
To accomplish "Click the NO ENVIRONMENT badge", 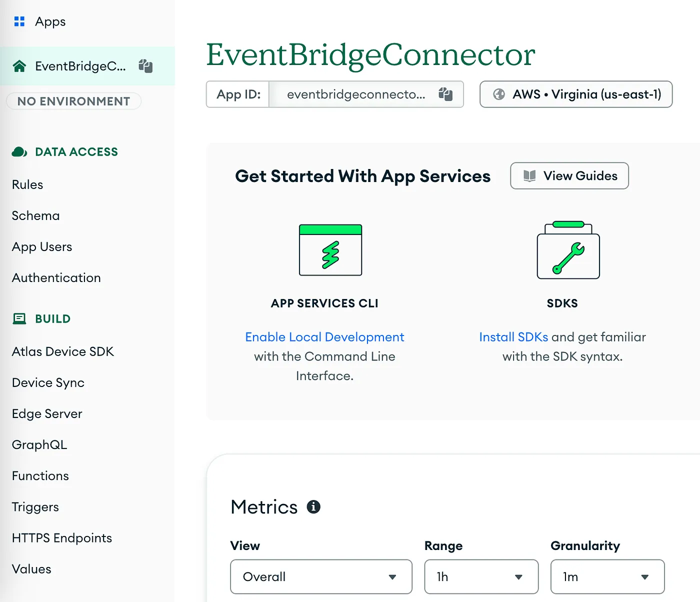I will 73,101.
